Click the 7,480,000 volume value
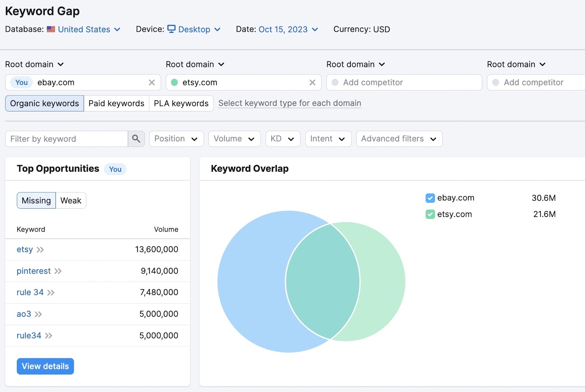Image resolution: width=585 pixels, height=392 pixels. 159,292
